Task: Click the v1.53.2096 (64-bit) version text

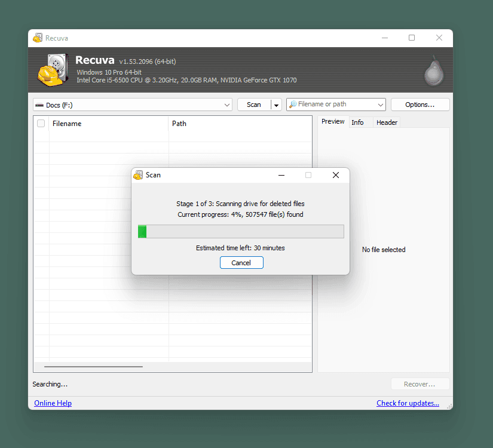Action: click(x=148, y=62)
